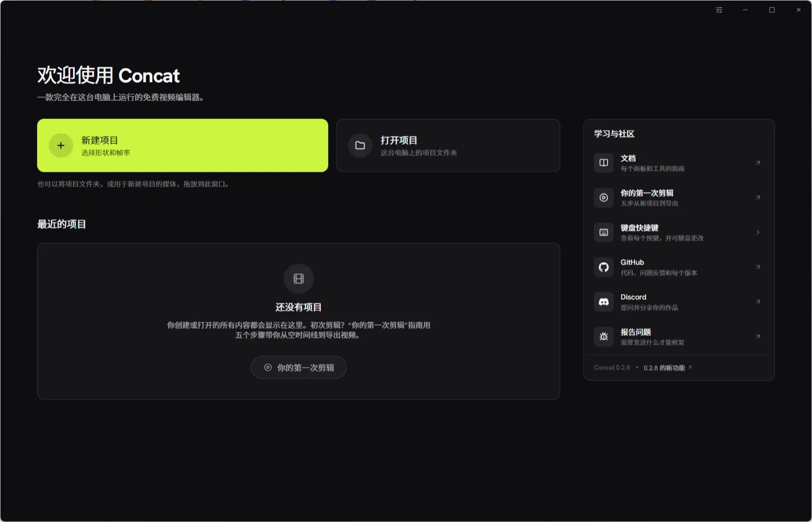Click the 提问并分享你的作品 description
The image size is (812, 522).
coord(649,308)
